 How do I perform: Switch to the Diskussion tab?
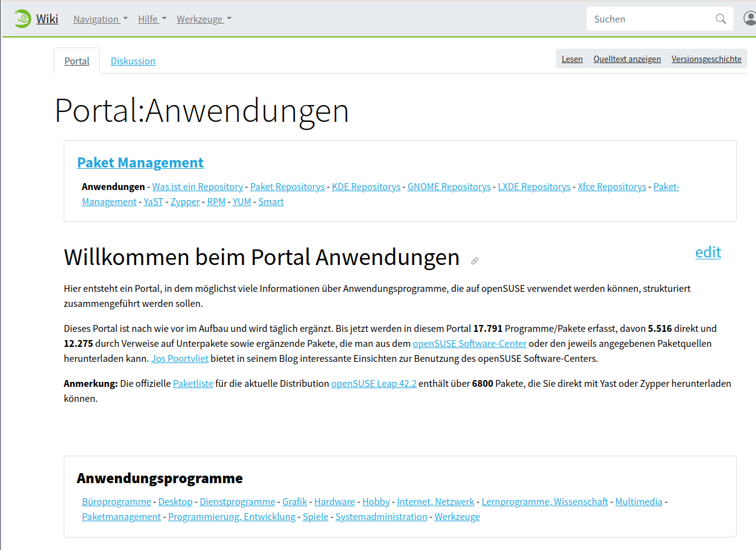click(132, 61)
